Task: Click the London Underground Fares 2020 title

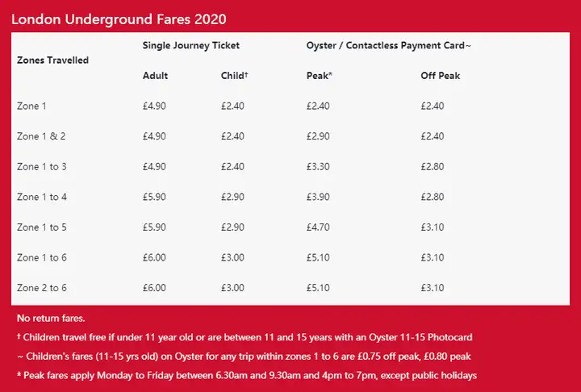Action: pos(119,19)
